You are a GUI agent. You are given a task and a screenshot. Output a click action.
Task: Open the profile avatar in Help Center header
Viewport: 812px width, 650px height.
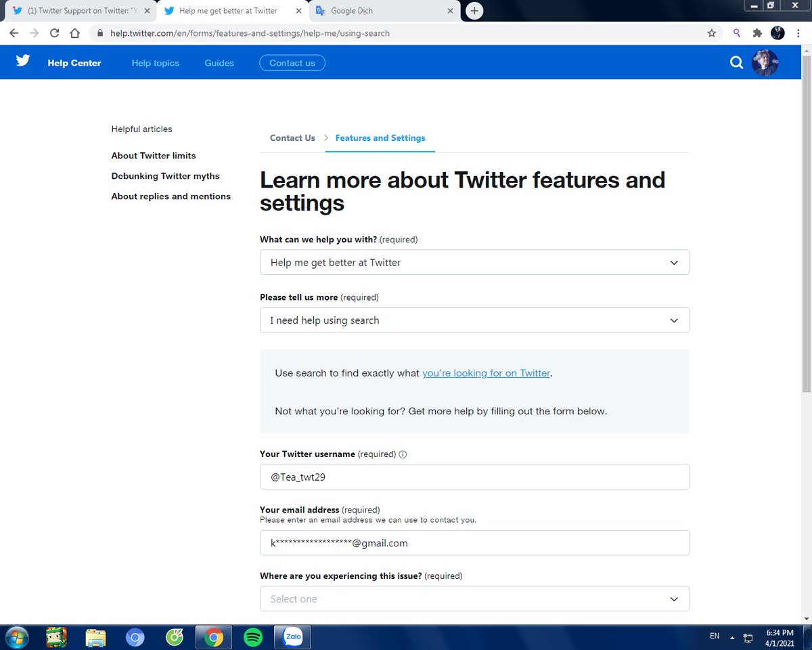point(765,63)
